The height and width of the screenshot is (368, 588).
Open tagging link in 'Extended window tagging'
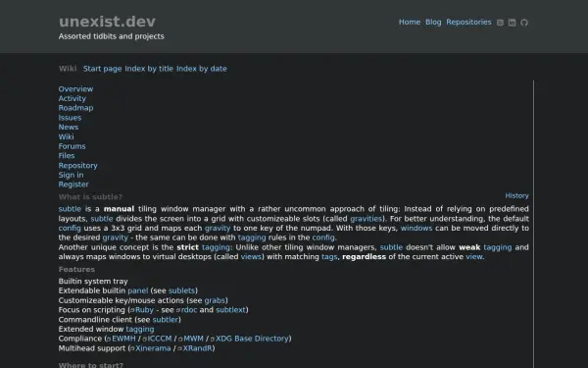click(x=140, y=329)
